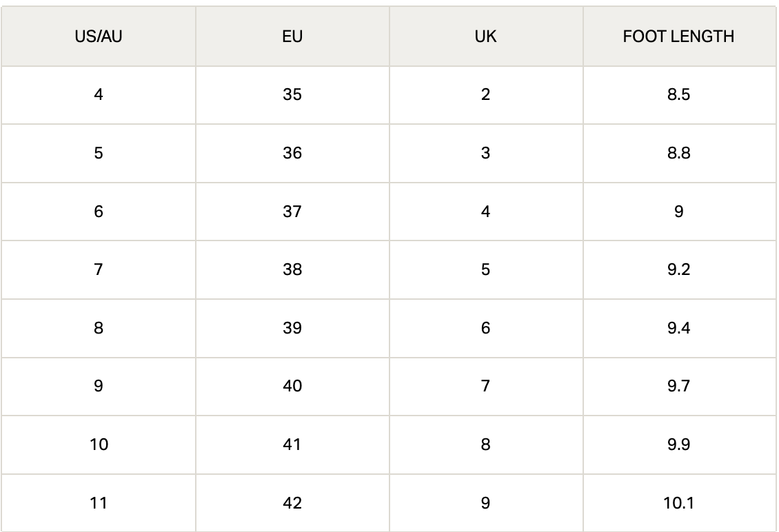Click the US/AU column header
Screen dimensions: 779x532
click(x=99, y=37)
